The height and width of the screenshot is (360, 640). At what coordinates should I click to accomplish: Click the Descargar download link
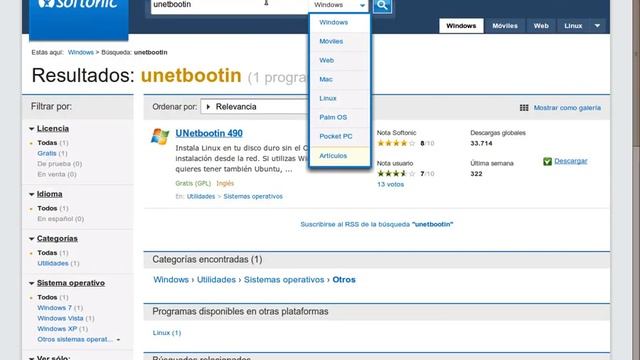571,161
